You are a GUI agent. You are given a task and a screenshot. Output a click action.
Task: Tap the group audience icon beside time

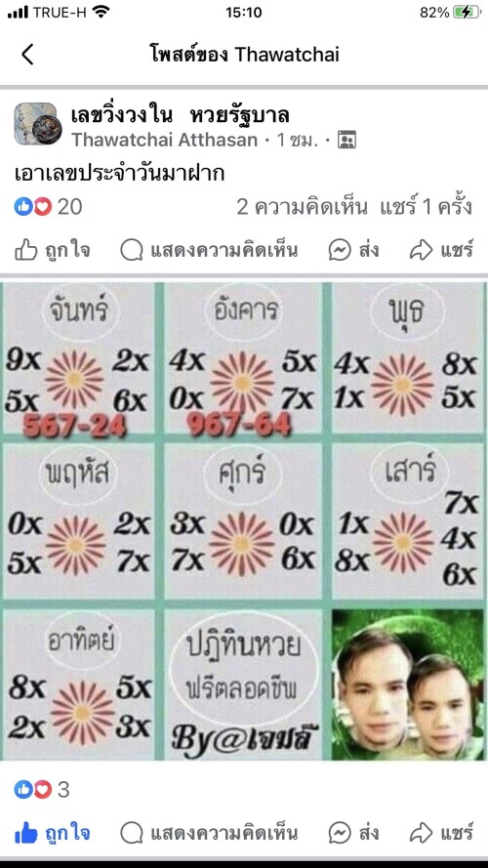tap(346, 140)
